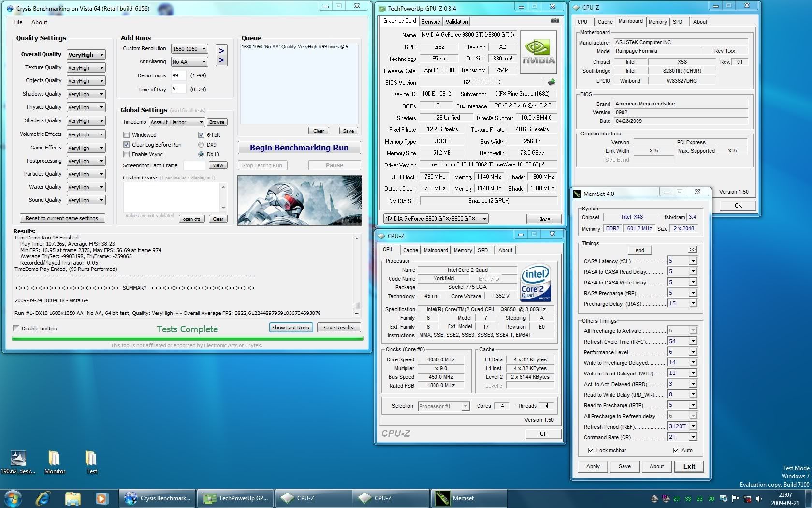Open the Monitor desktop folder
This screenshot has height=508, width=812.
click(55, 462)
